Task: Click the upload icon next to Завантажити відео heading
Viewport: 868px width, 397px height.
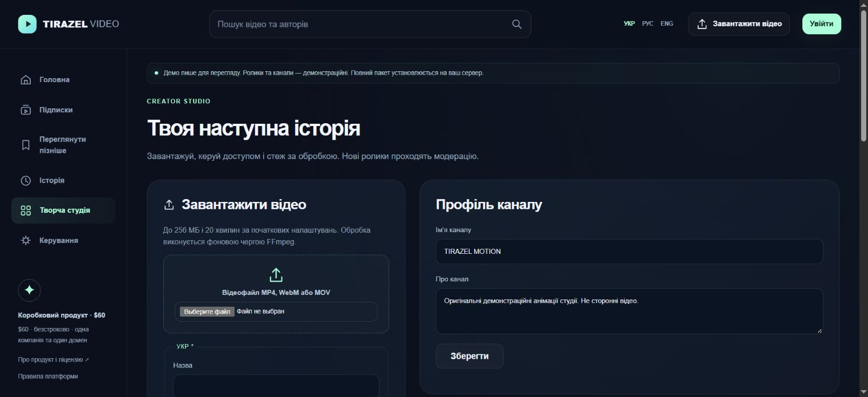Action: (x=169, y=205)
